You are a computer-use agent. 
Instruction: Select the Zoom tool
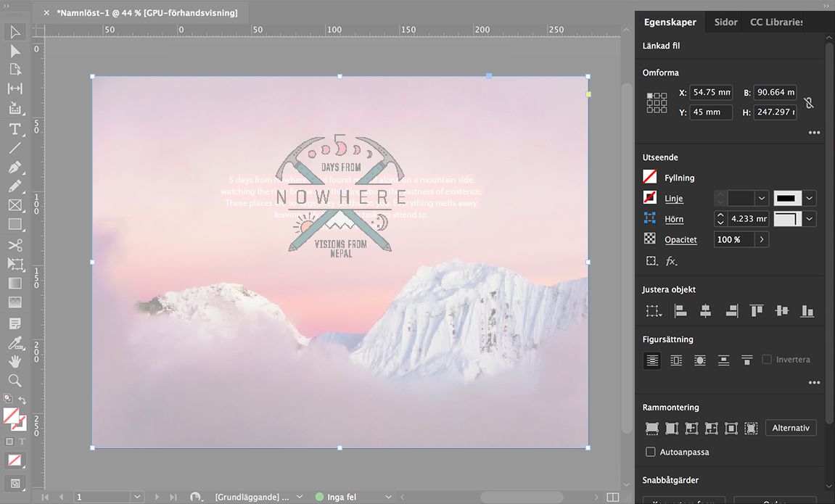15,380
